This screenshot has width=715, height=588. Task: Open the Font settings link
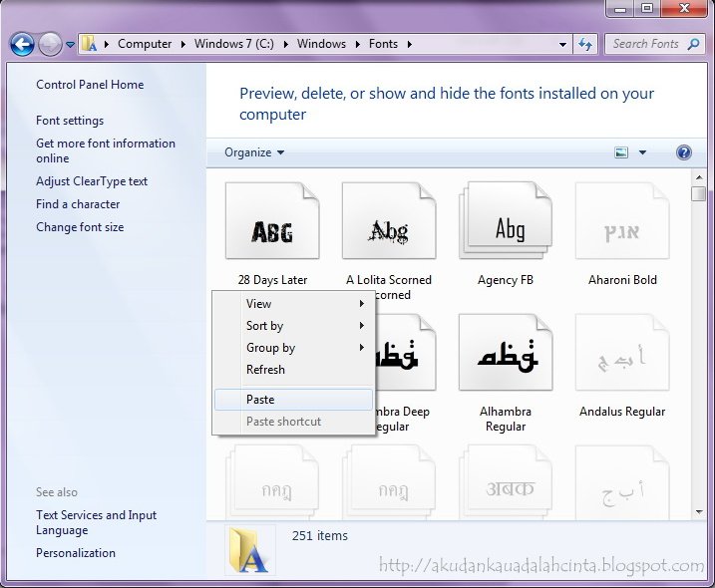[70, 121]
